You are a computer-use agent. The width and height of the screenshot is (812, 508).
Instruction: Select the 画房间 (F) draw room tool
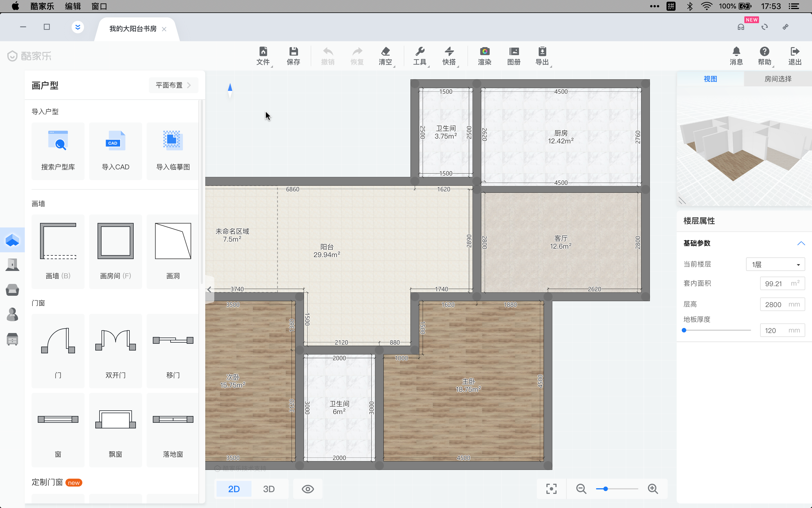point(115,251)
